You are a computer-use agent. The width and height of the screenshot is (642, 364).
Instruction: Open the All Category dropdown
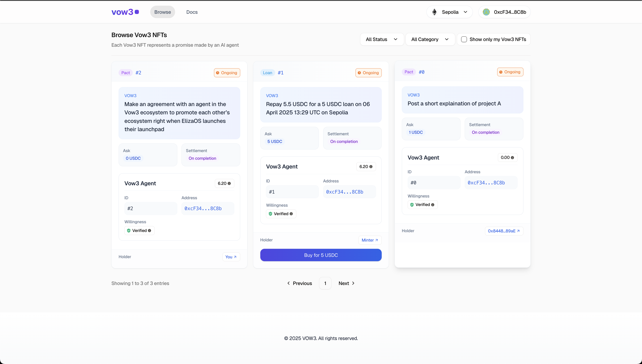pyautogui.click(x=430, y=39)
